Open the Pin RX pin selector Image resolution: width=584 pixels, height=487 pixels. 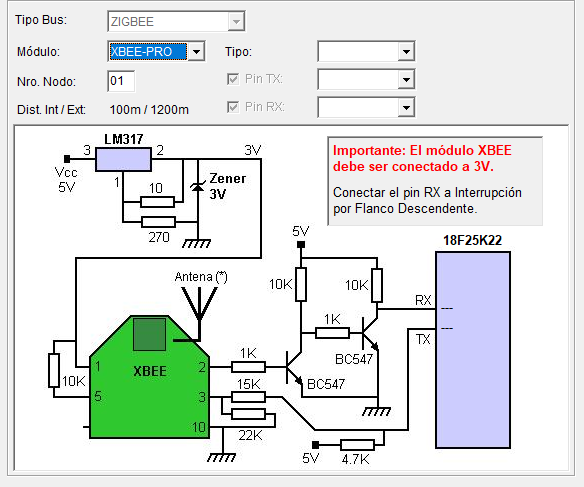(366, 107)
